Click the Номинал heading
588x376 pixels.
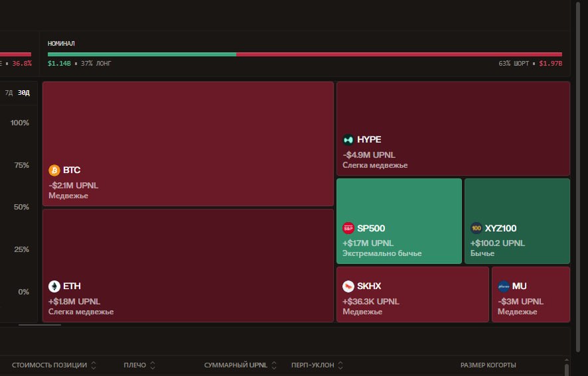point(61,44)
